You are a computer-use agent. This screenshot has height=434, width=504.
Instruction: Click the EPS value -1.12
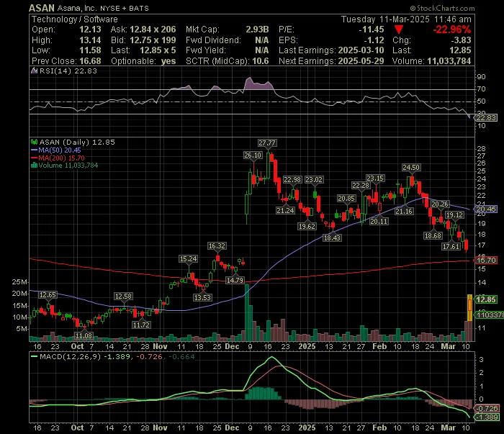[x=374, y=40]
